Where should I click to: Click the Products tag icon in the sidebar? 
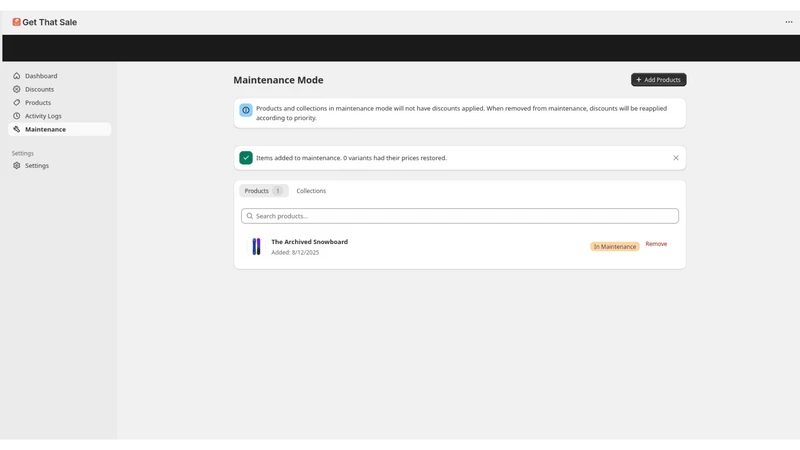17,103
